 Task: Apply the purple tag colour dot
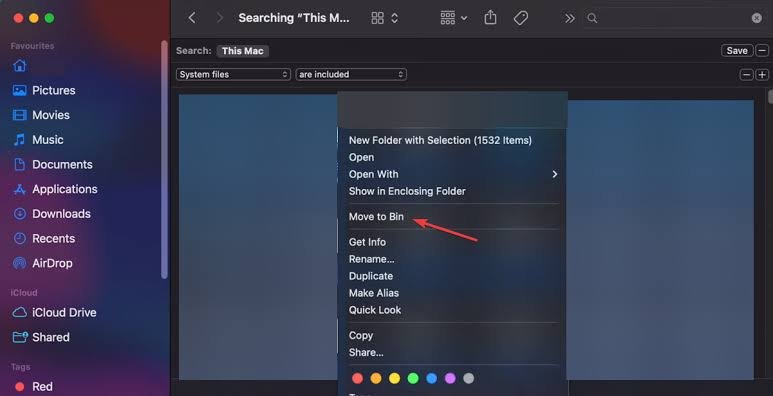point(450,378)
